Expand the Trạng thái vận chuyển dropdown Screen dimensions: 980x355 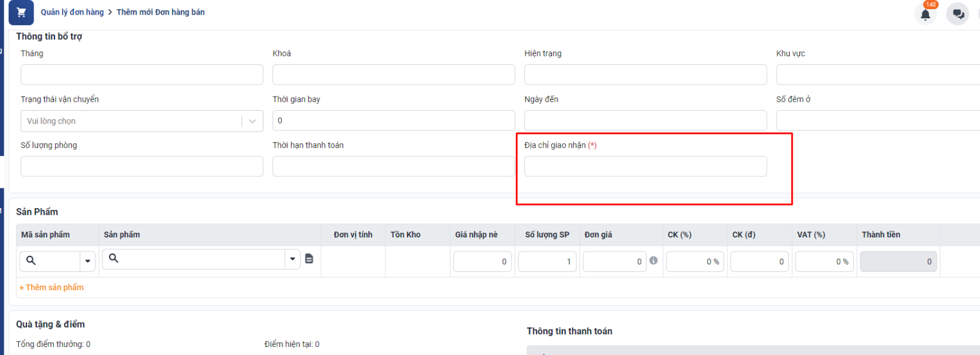pyautogui.click(x=252, y=121)
